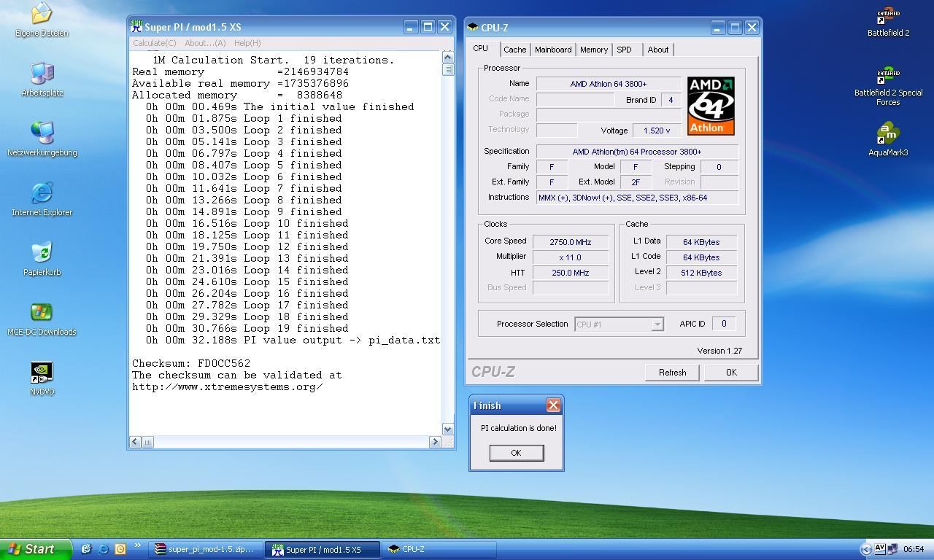934x560 pixels.
Task: Switch to the About tab in CPU-Z
Action: (x=658, y=50)
